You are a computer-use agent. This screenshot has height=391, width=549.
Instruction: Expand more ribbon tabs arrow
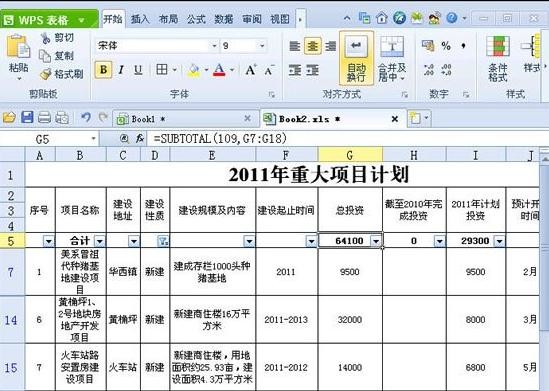tap(300, 19)
